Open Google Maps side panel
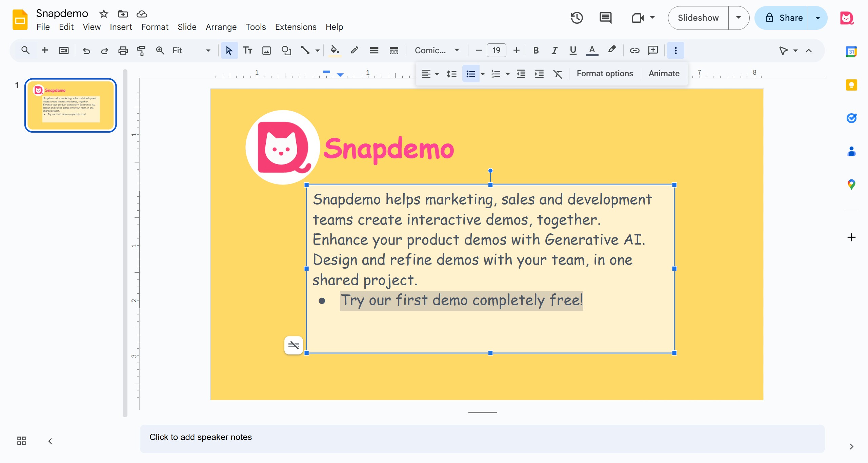Screen dimensions: 868x463 tap(851, 185)
